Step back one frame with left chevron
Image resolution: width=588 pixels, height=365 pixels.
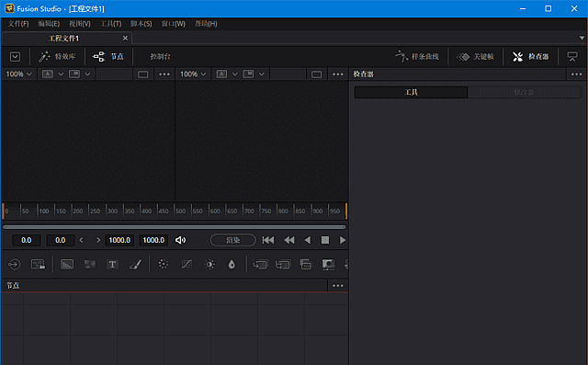pyautogui.click(x=82, y=240)
